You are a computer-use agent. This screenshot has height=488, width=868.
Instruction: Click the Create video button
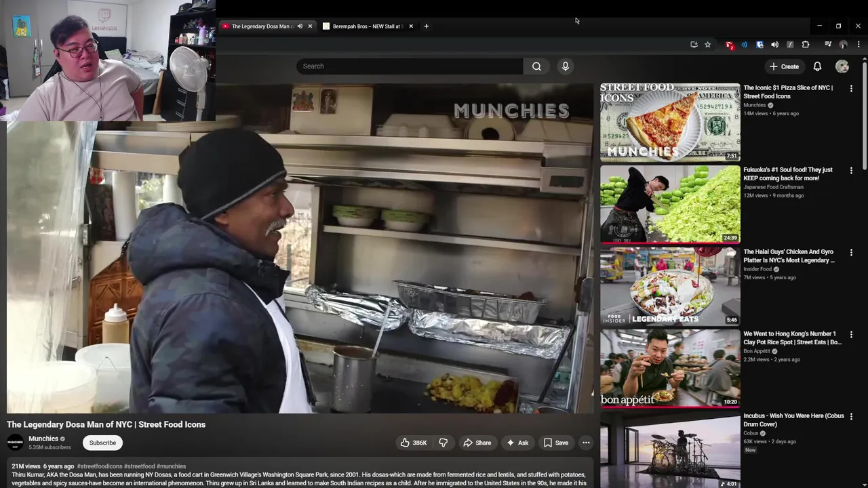point(784,66)
